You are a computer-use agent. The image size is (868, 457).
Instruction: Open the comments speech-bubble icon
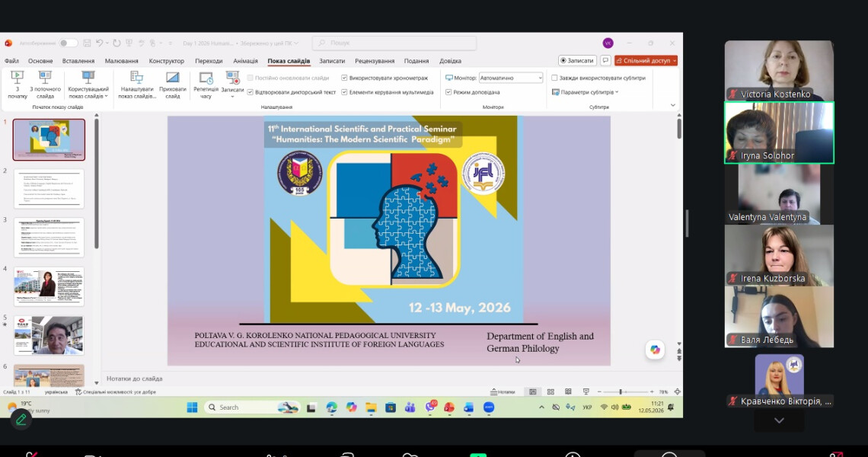605,60
